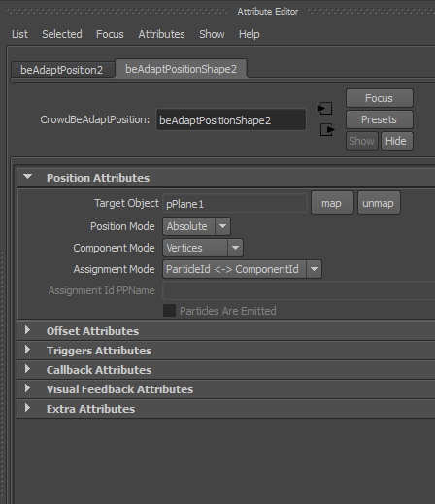Click the input connection arrow icon

pos(325,108)
